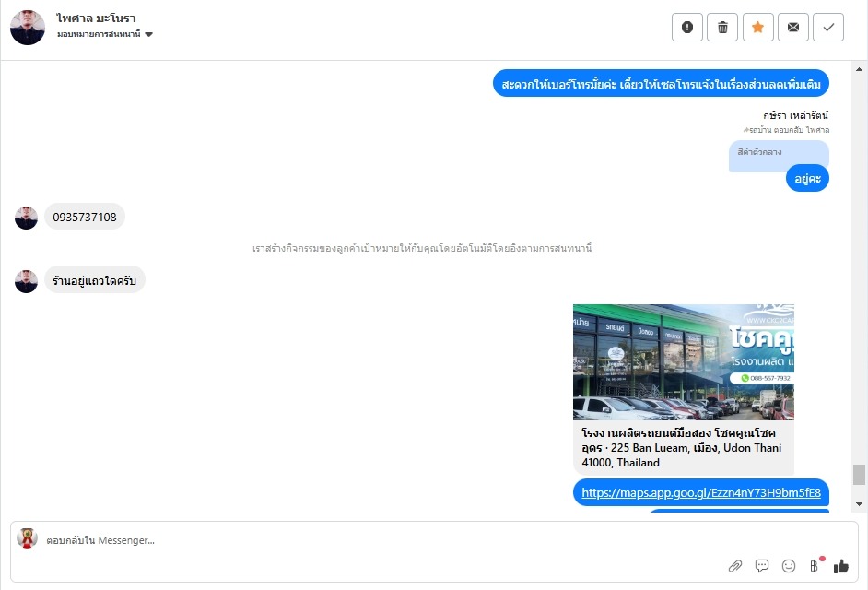Click the scrollbar up arrow
The height and width of the screenshot is (590, 868).
[859, 70]
